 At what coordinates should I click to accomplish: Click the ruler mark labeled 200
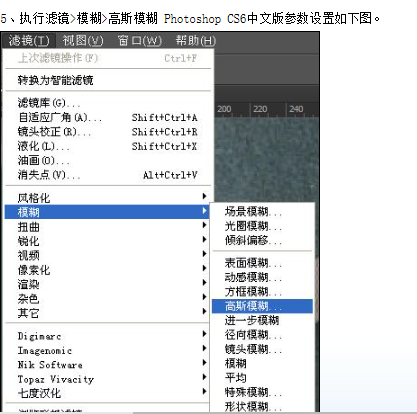click(224, 109)
